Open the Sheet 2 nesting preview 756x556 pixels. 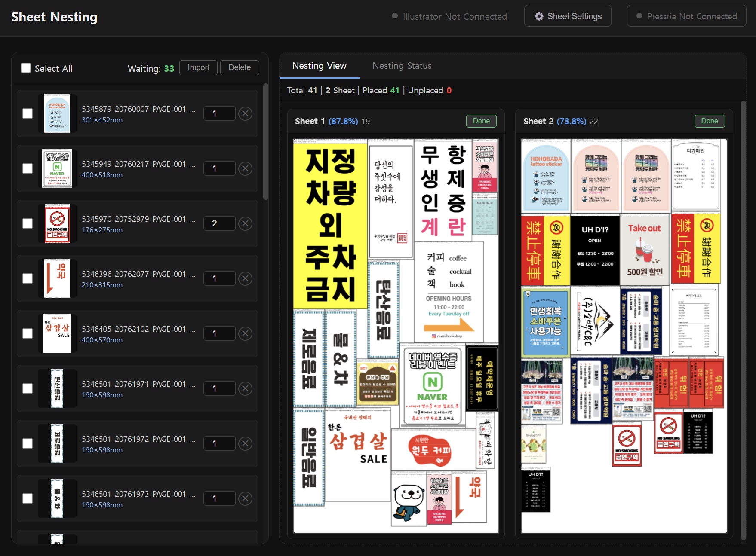point(624,336)
